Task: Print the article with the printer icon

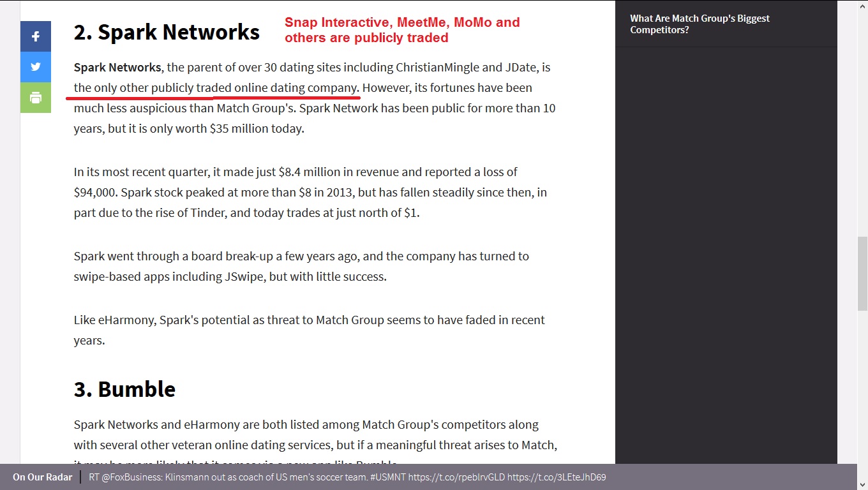Action: coord(36,98)
